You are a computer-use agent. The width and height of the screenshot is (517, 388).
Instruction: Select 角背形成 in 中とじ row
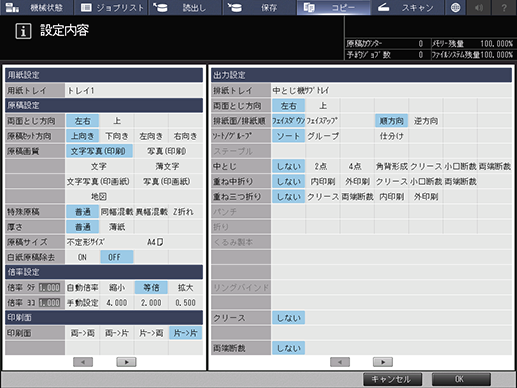click(391, 166)
